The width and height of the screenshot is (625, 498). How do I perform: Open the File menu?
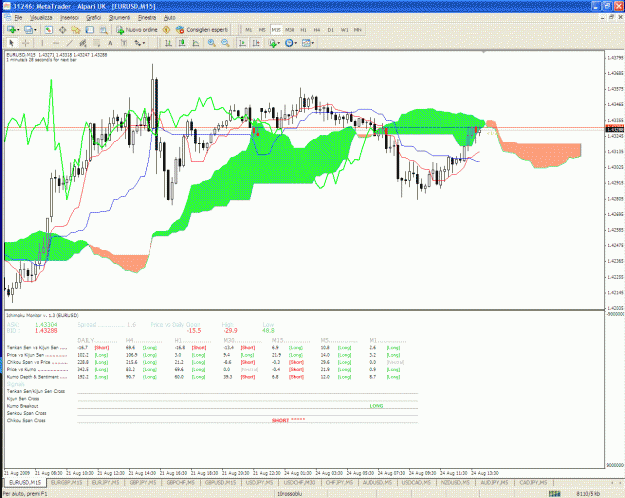pyautogui.click(x=18, y=18)
